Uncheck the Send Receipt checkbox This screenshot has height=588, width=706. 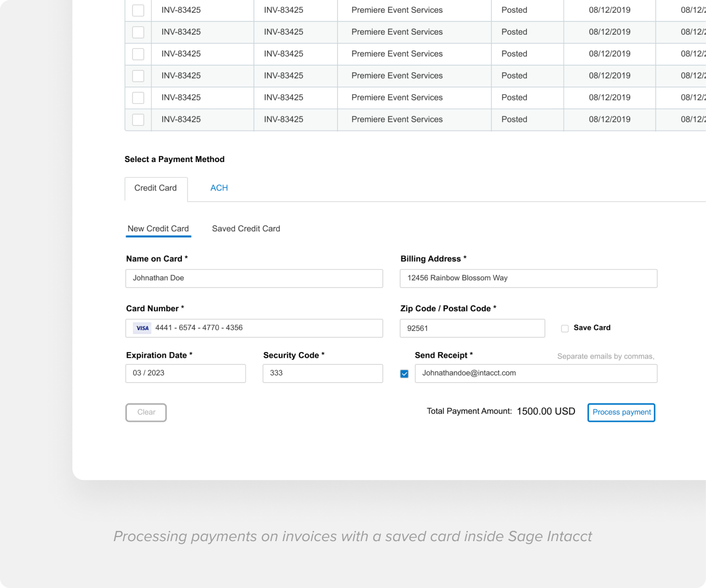[404, 373]
